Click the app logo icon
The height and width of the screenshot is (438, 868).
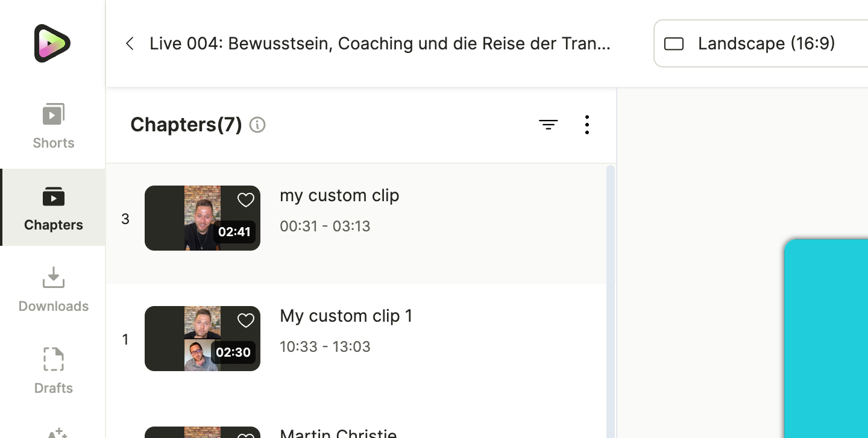pos(52,43)
